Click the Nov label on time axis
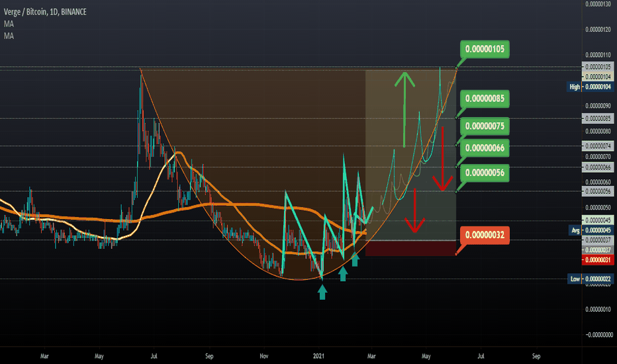The image size is (617, 364). [x=263, y=356]
